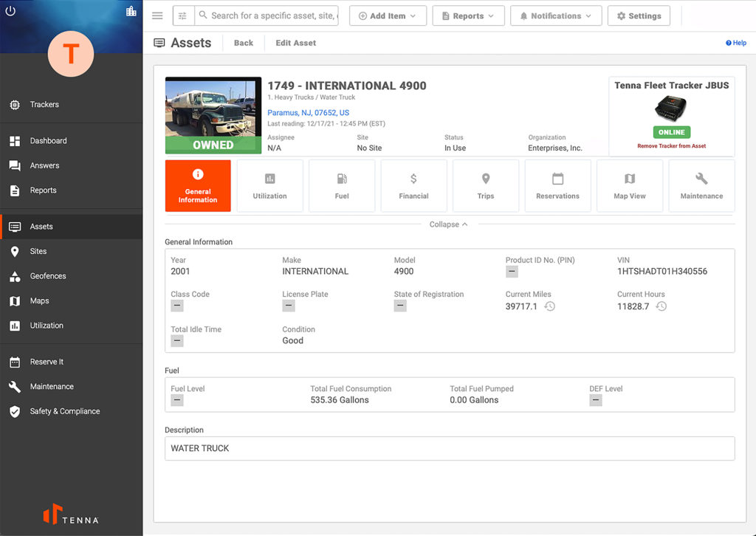
Task: Expand the Reports dropdown in top bar
Action: point(468,16)
